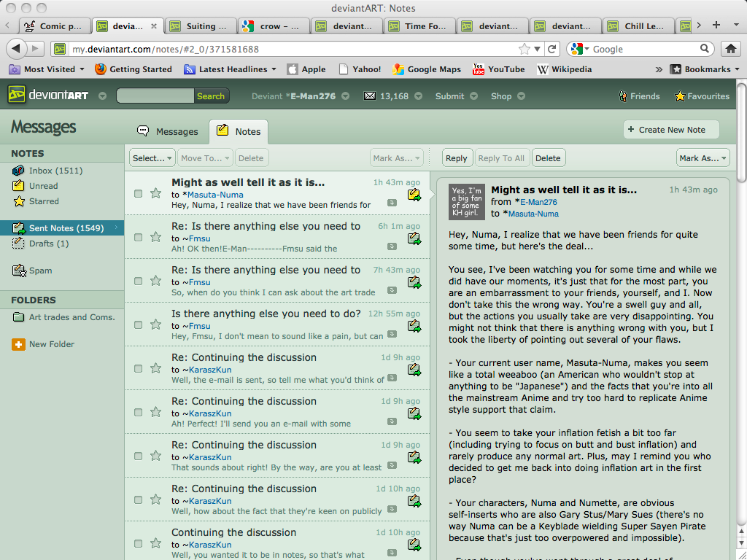Reload the page with the refresh icon
Screen dimensions: 747x560
tap(552, 49)
